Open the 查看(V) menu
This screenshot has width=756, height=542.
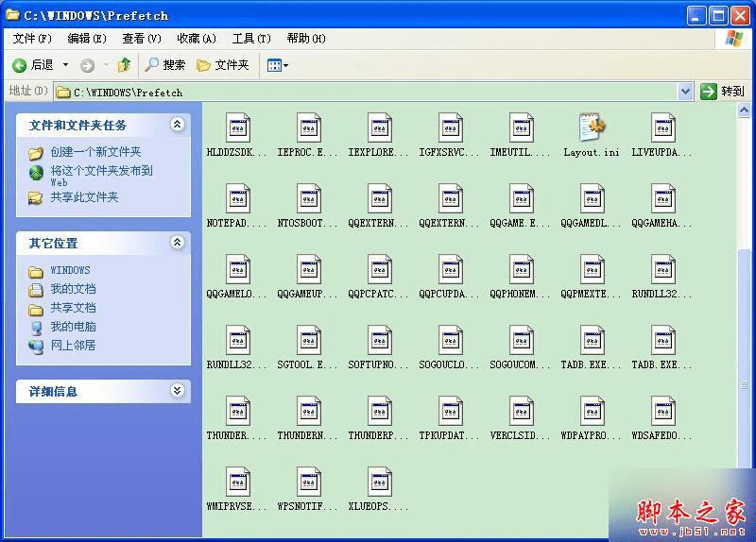coord(141,39)
